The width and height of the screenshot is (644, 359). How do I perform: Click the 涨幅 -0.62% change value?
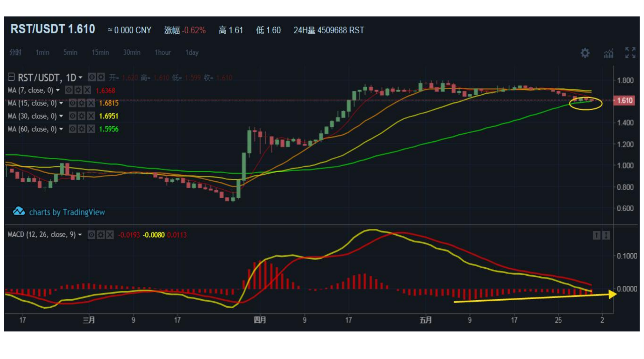(x=185, y=30)
